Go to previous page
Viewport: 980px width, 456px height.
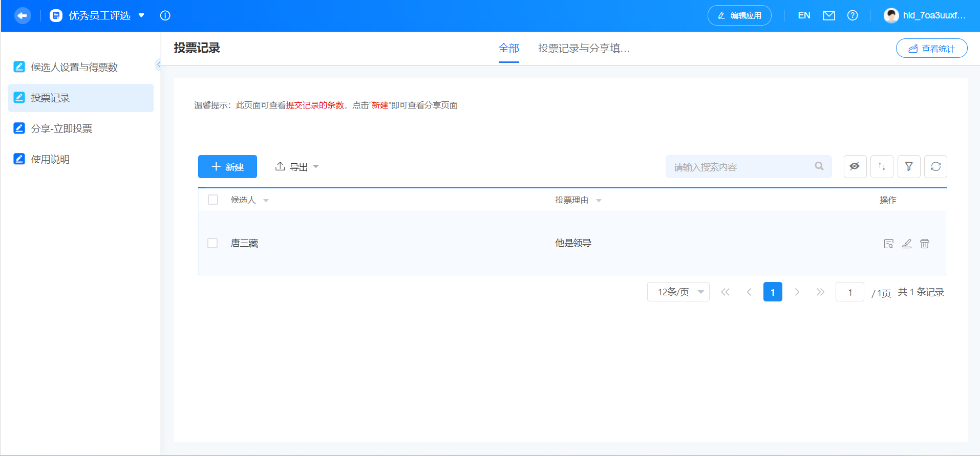click(x=749, y=292)
